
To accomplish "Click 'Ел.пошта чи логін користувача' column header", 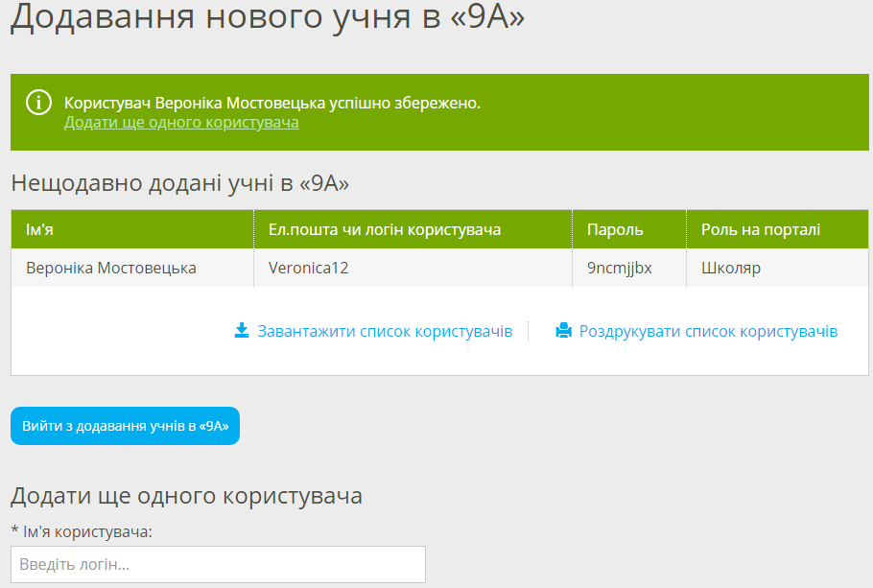I will point(413,229).
